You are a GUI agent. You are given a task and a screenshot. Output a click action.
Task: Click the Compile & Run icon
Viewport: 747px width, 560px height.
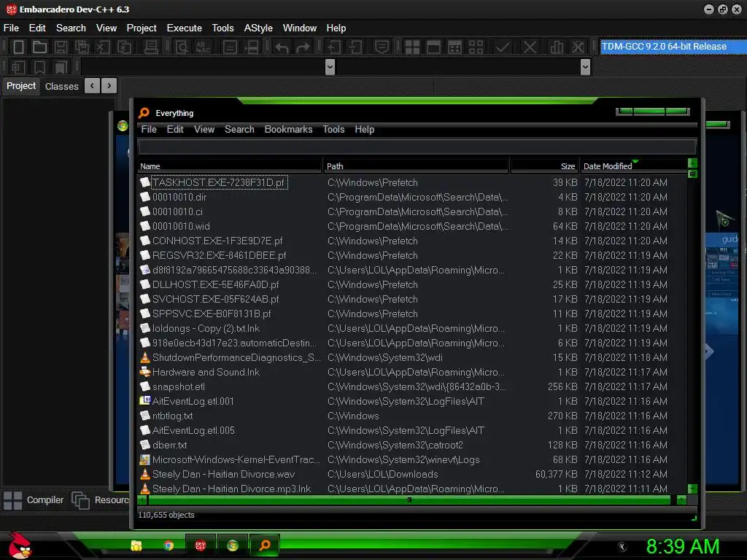(x=455, y=47)
